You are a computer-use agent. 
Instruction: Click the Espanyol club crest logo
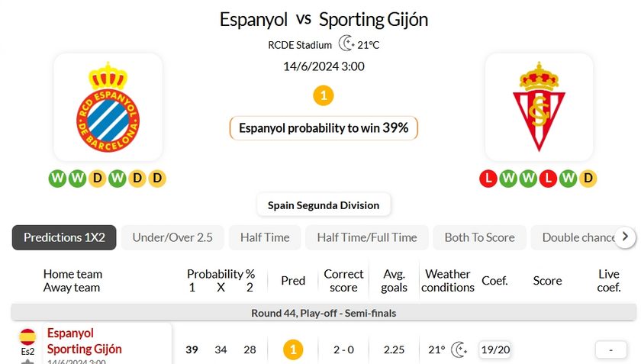click(108, 107)
